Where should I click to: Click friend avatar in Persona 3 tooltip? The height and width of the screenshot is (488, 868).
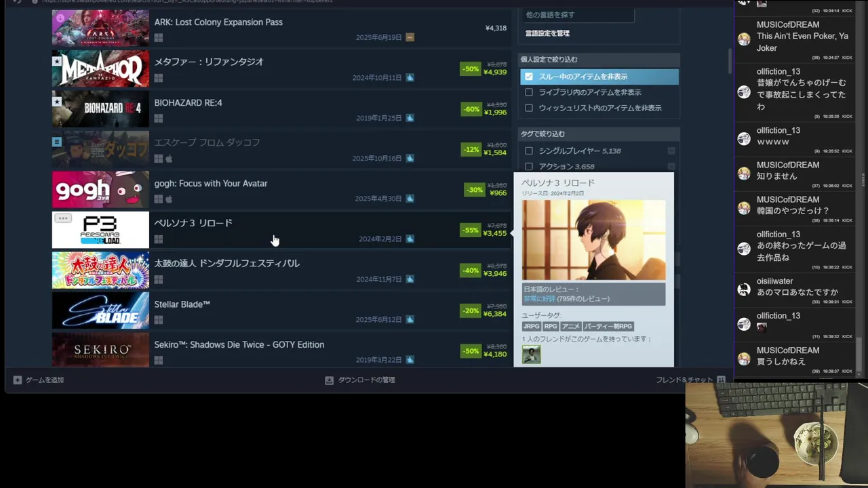click(x=532, y=354)
